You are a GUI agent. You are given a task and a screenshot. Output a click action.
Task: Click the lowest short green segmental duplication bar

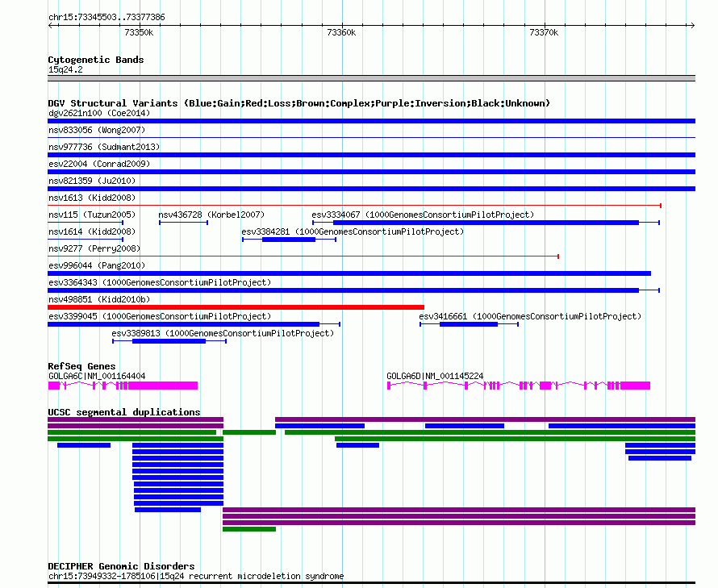(249, 529)
